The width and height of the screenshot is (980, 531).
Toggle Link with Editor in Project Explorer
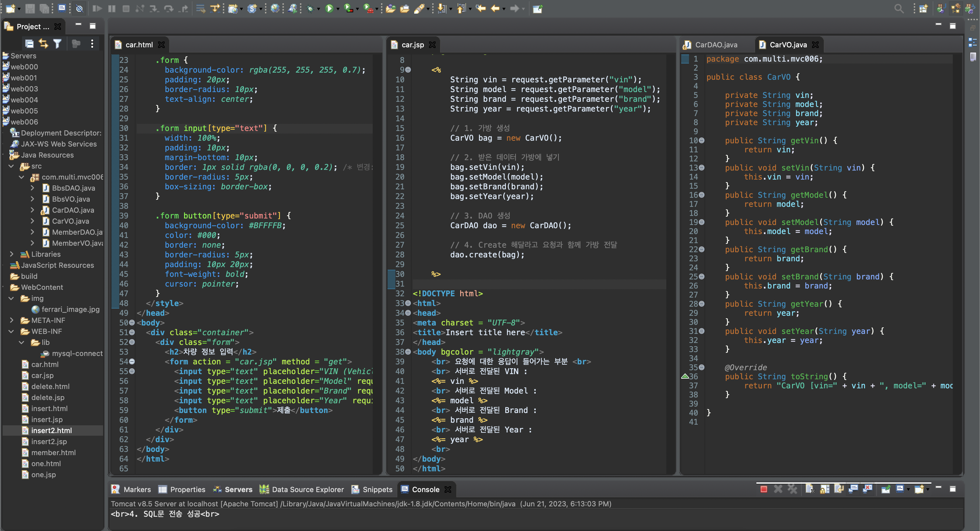(43, 44)
